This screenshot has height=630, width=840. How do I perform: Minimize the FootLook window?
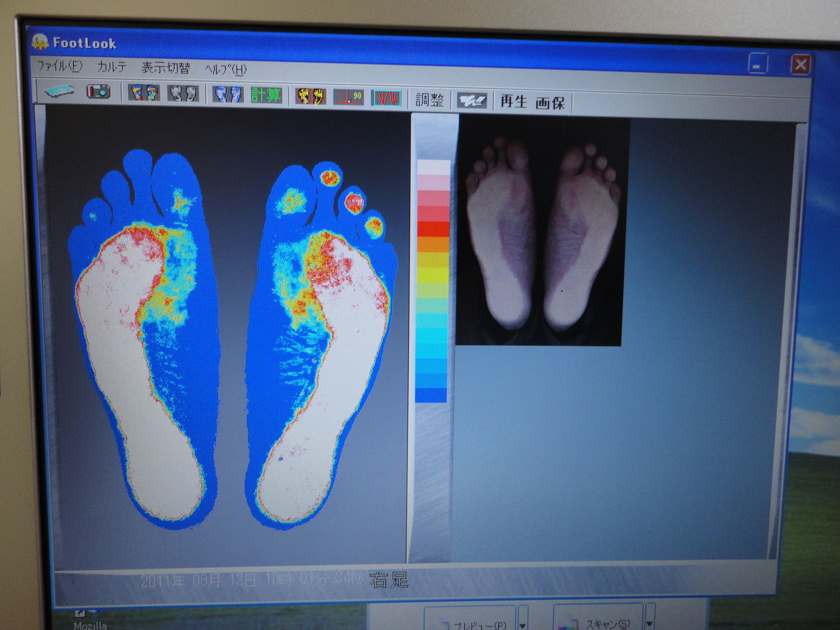[757, 64]
